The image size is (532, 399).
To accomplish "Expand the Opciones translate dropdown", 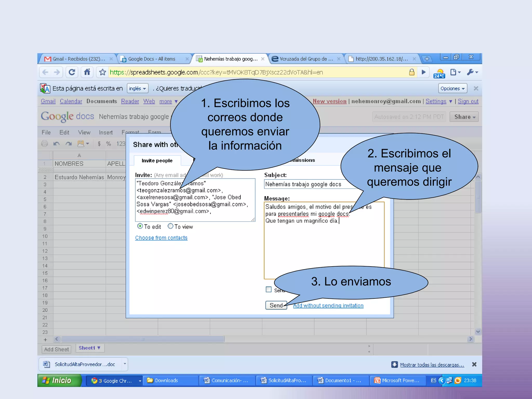I will [452, 89].
